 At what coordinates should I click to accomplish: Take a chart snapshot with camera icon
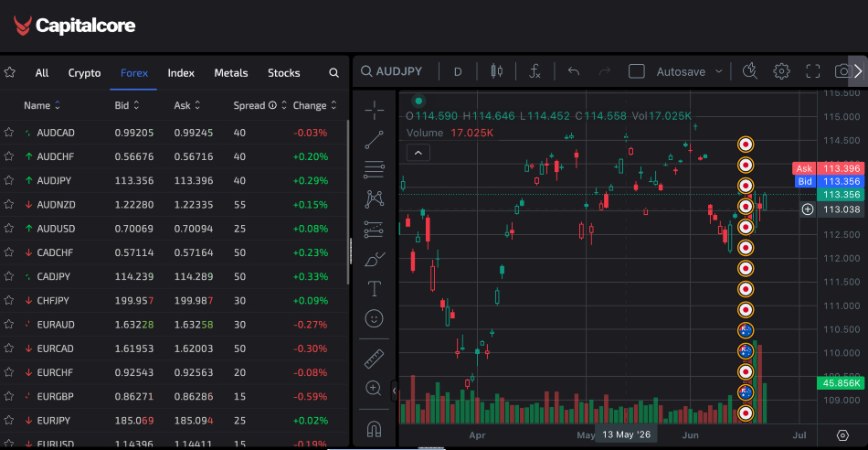842,71
